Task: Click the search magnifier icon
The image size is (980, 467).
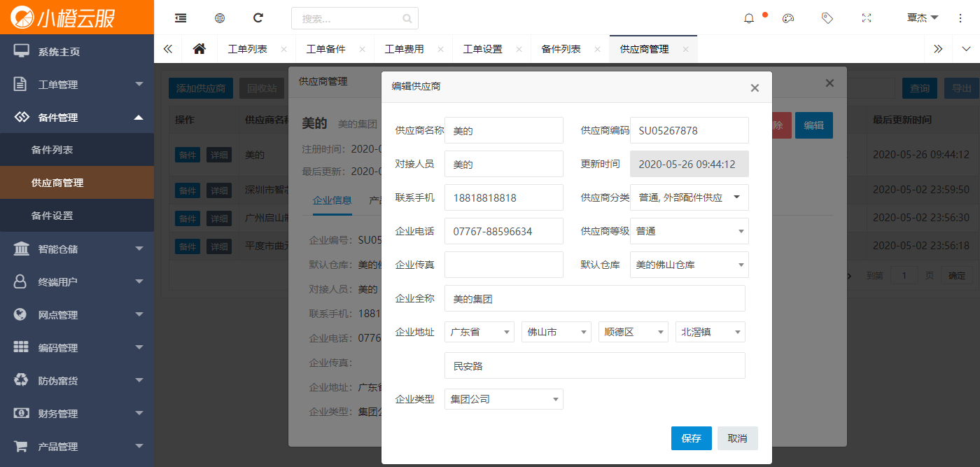Action: click(407, 19)
